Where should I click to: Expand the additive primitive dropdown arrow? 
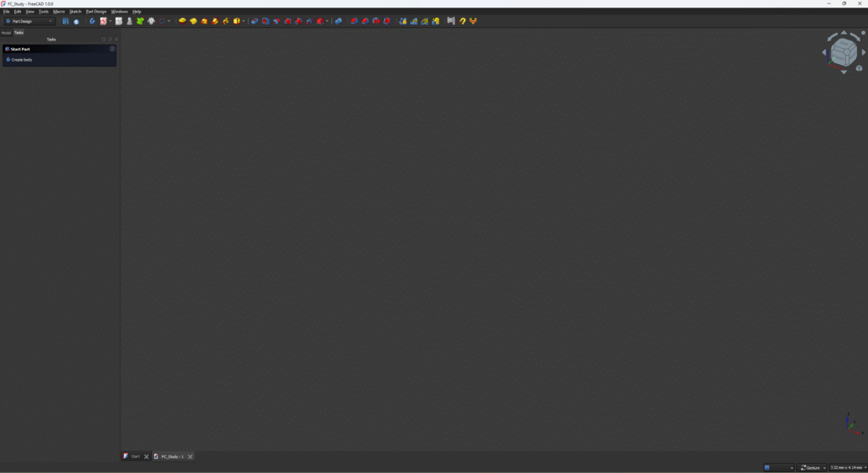coord(244,21)
